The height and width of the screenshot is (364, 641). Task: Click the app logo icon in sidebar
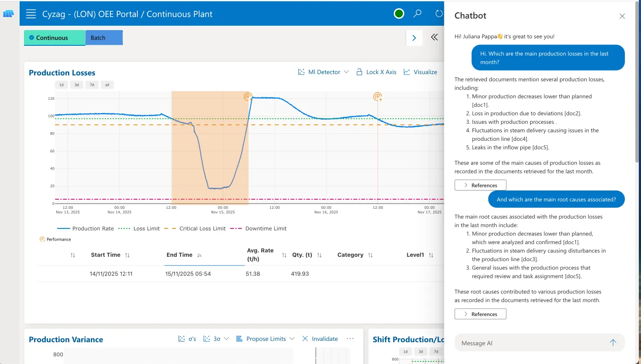(x=9, y=14)
